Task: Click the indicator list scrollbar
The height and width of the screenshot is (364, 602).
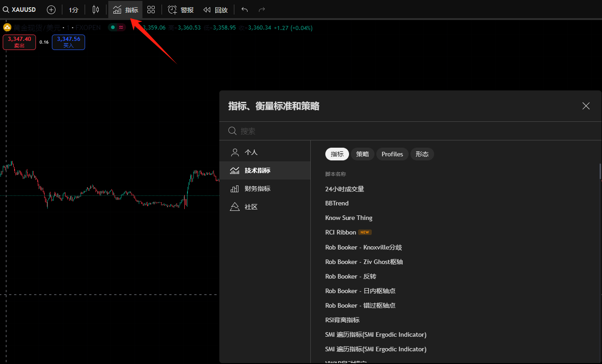Action: [x=600, y=171]
